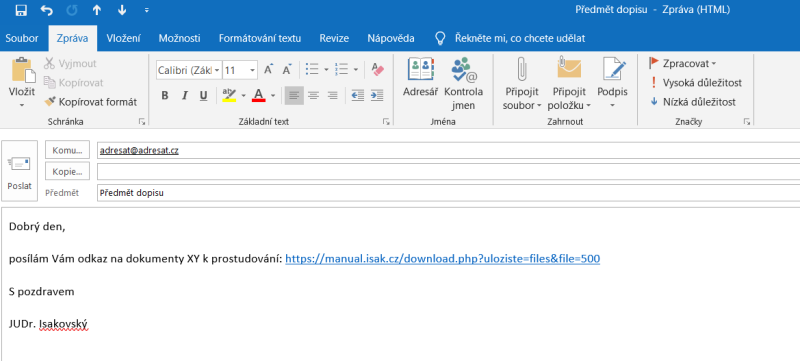
Task: Click the Kopie... button
Action: [67, 171]
